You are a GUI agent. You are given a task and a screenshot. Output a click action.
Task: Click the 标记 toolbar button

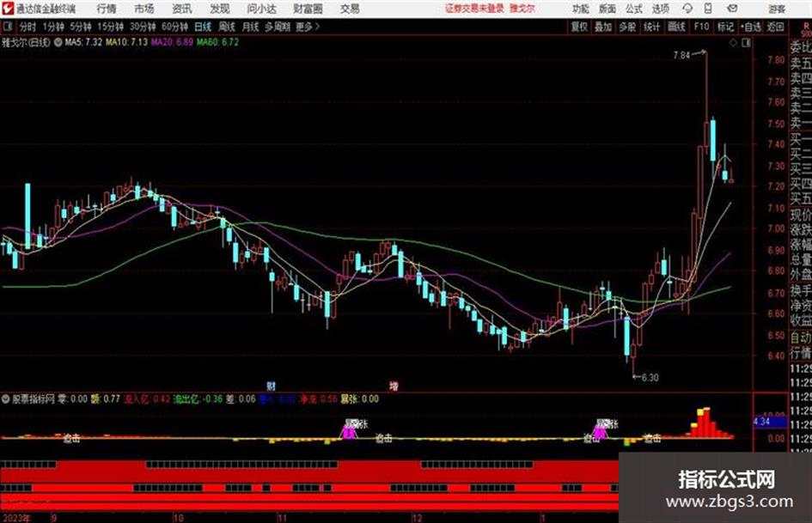point(725,27)
